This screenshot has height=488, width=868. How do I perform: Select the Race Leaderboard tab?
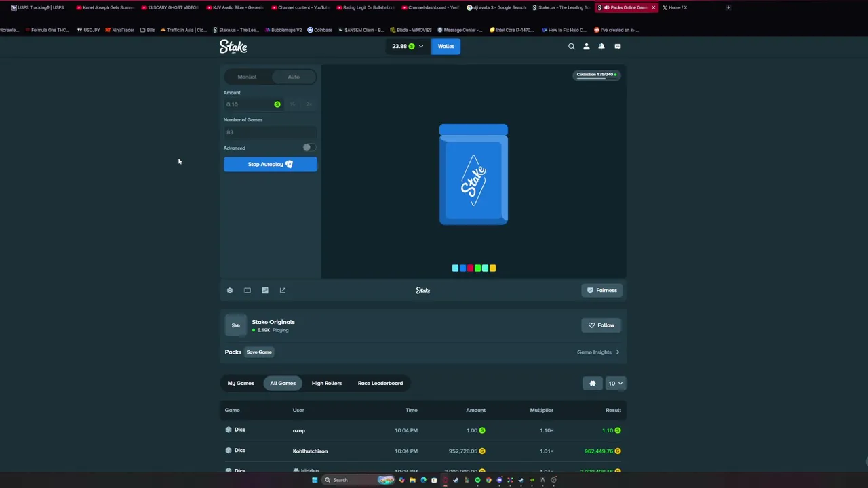380,384
